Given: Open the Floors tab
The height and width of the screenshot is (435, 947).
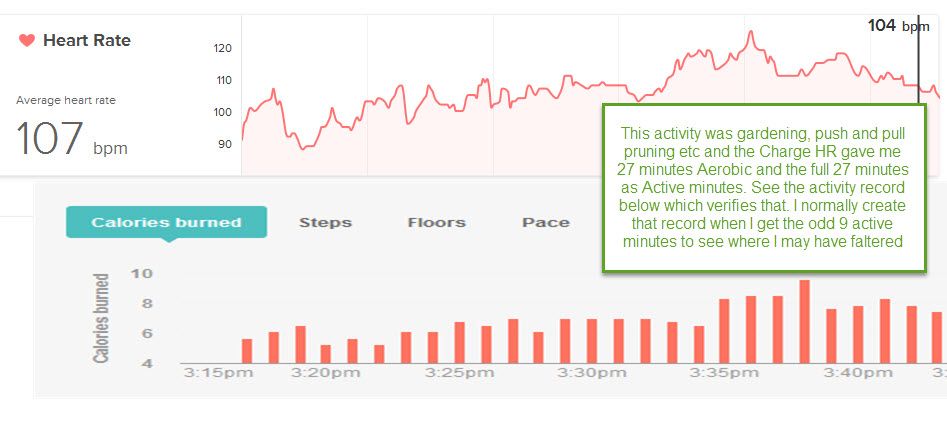Looking at the screenshot, I should [x=437, y=222].
